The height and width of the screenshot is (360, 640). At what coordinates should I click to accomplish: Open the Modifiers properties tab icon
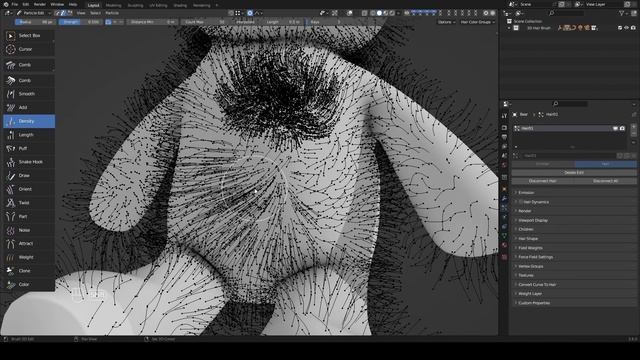[504, 199]
